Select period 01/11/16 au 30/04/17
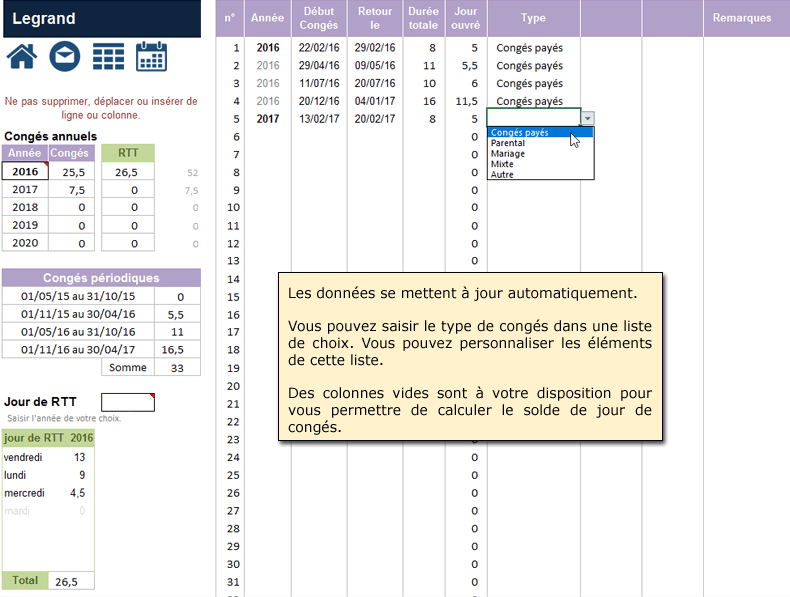This screenshot has height=597, width=790. [x=78, y=349]
